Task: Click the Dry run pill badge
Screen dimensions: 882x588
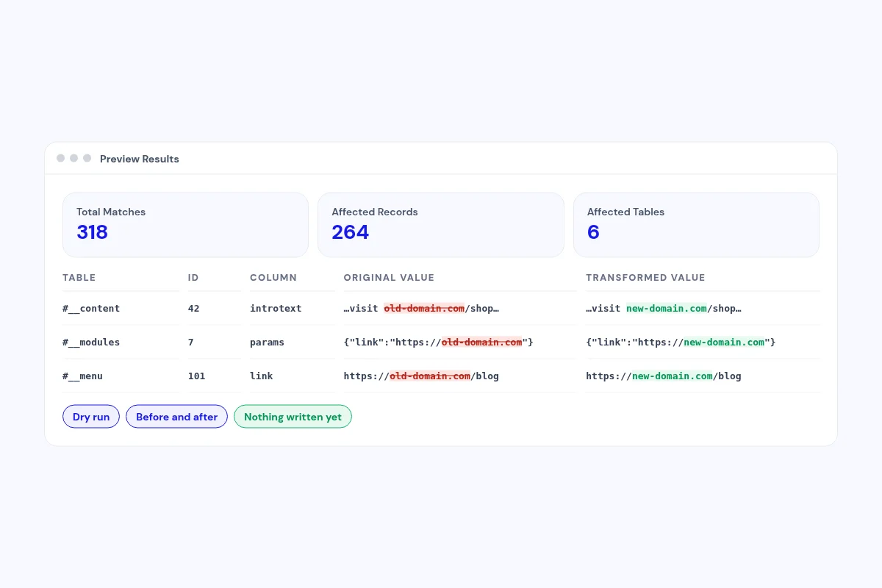Action: click(x=91, y=417)
